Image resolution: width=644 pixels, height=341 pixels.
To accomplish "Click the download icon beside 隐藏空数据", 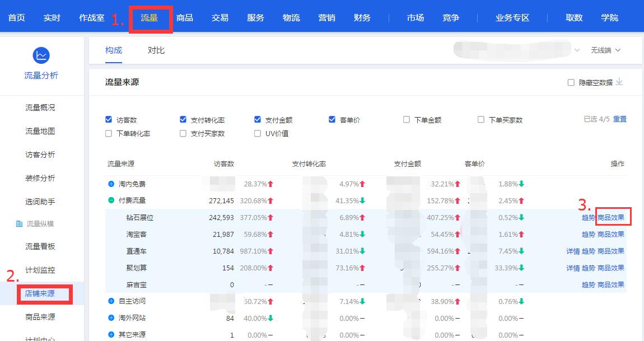I will click(x=619, y=82).
